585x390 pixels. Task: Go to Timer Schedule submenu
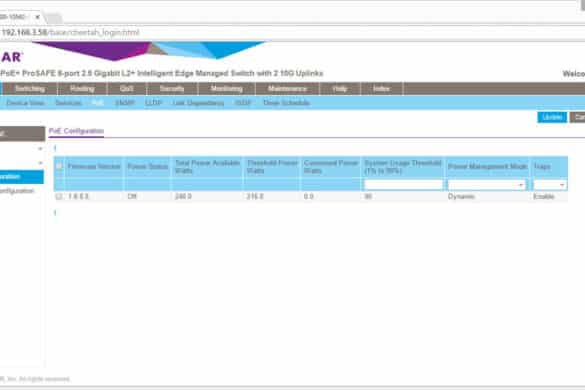pyautogui.click(x=286, y=103)
